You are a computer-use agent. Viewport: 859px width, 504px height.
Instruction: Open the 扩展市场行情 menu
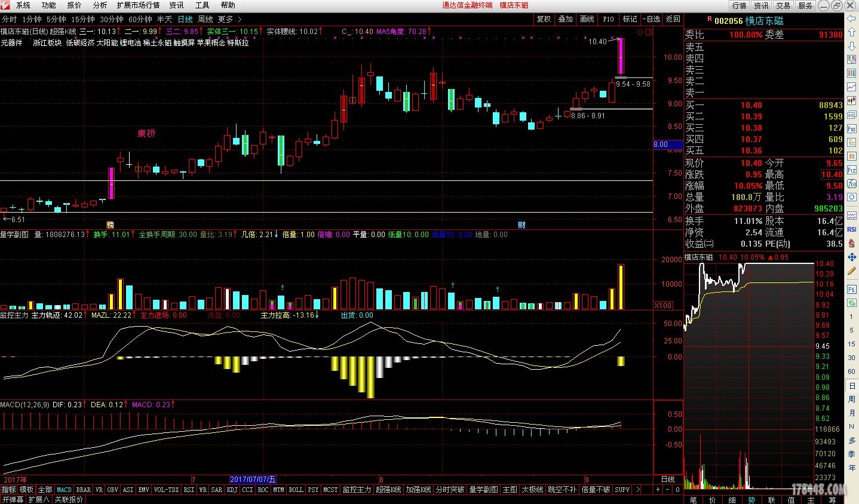pyautogui.click(x=138, y=5)
